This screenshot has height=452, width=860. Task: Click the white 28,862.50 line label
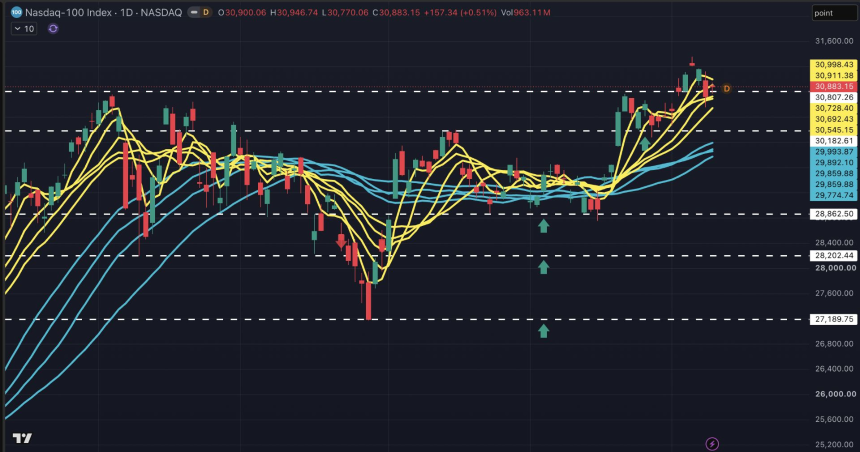click(x=833, y=214)
